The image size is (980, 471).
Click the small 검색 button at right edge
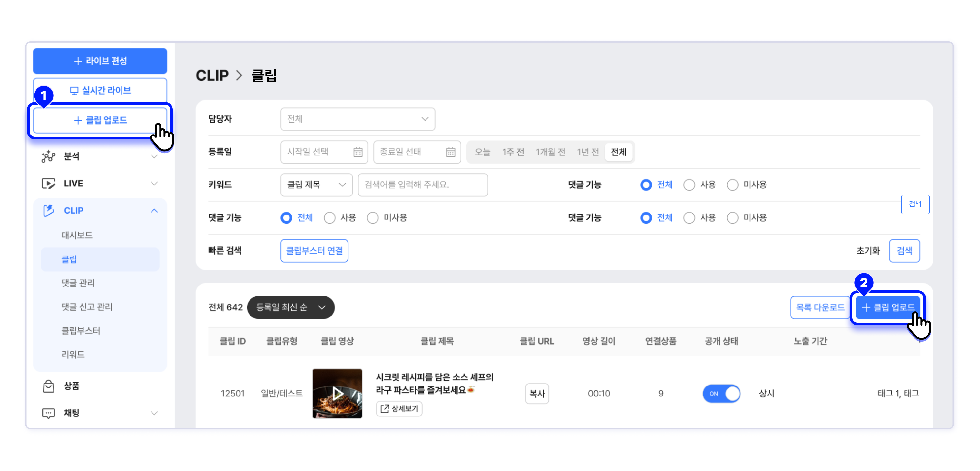(915, 205)
